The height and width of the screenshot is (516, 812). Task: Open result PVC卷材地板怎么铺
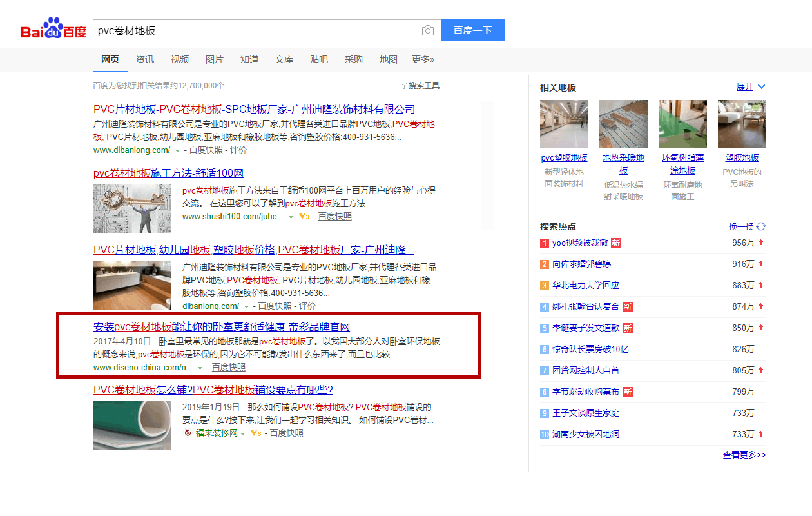coord(213,390)
